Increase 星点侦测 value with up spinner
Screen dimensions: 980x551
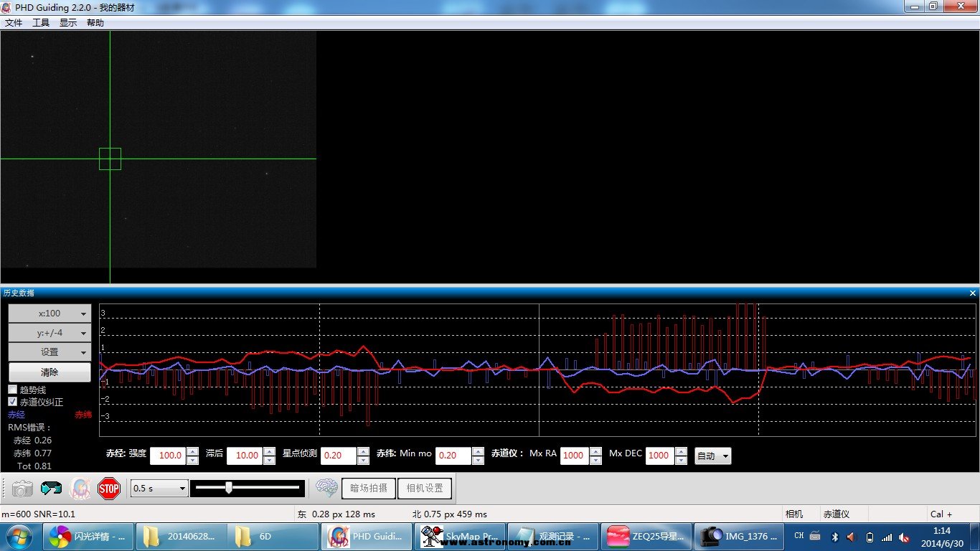363,451
